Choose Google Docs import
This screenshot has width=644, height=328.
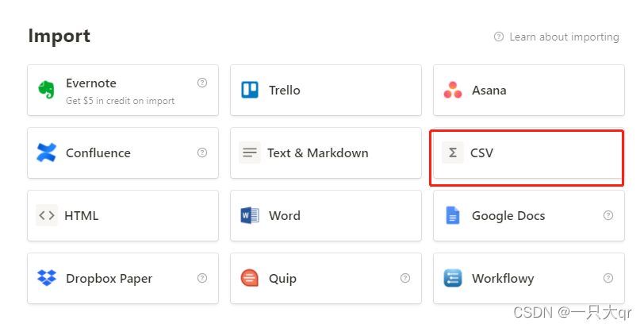click(529, 215)
